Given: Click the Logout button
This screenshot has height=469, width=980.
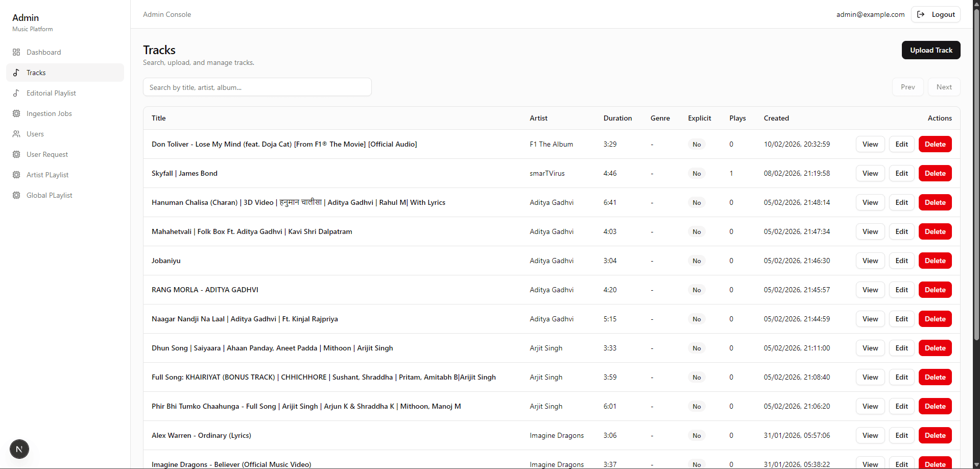Looking at the screenshot, I should [936, 14].
